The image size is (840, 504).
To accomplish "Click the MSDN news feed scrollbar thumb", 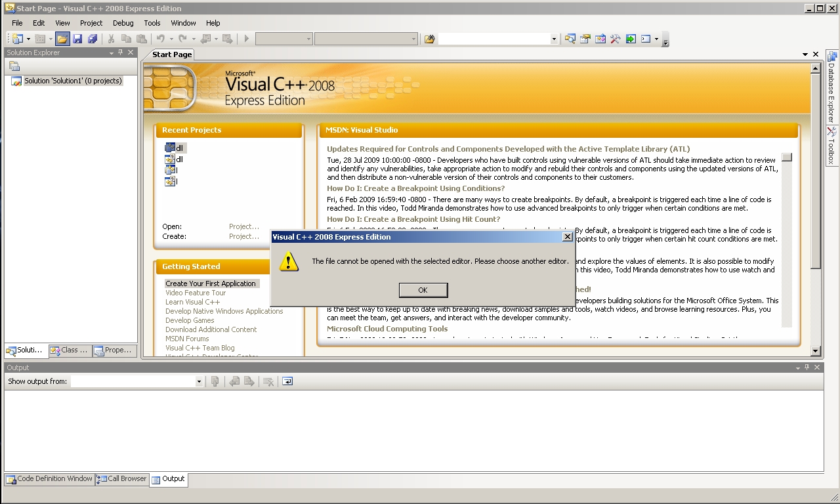I will [787, 157].
